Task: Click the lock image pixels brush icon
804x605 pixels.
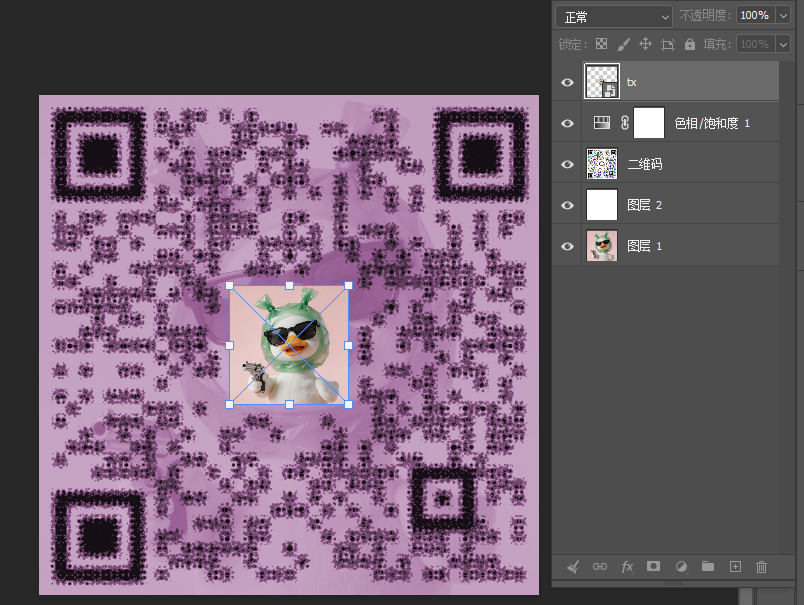Action: tap(624, 45)
